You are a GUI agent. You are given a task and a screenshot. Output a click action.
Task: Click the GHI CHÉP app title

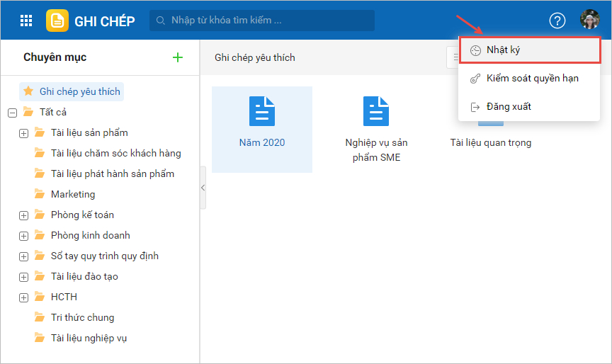pos(105,21)
